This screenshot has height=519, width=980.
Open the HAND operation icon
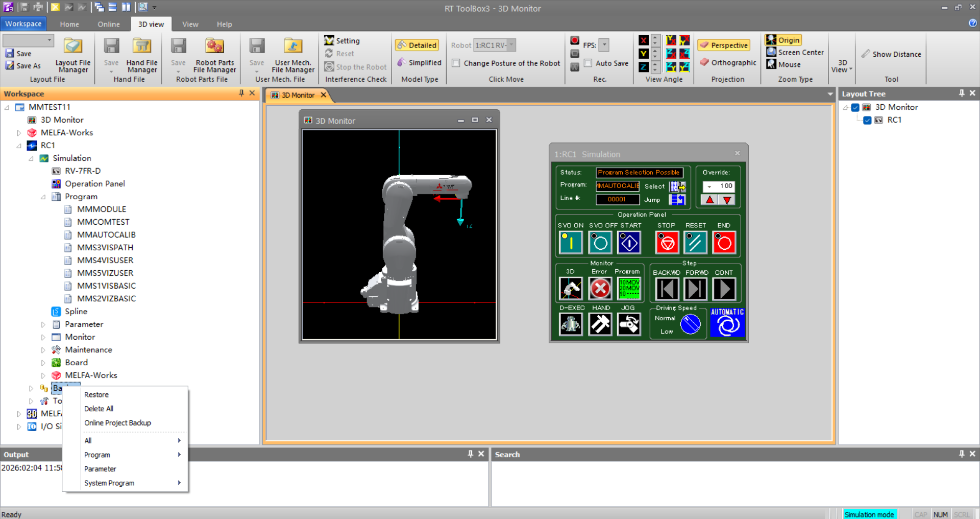[600, 324]
